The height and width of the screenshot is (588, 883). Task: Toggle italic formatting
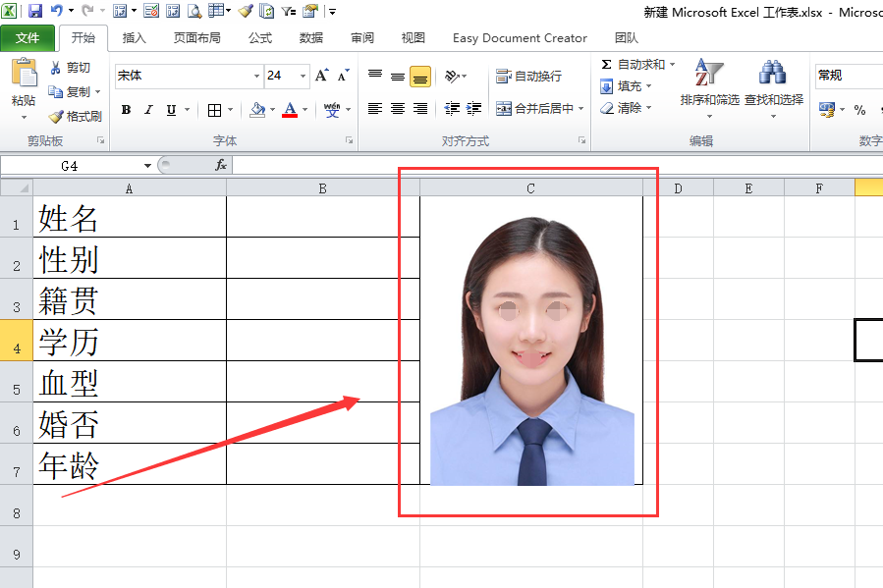point(149,110)
